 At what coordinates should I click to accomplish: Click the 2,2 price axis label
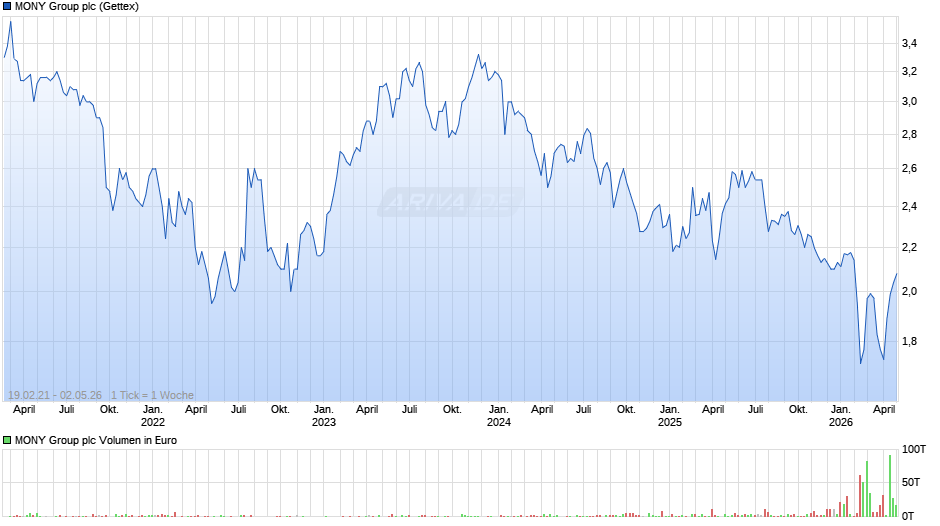[x=909, y=247]
